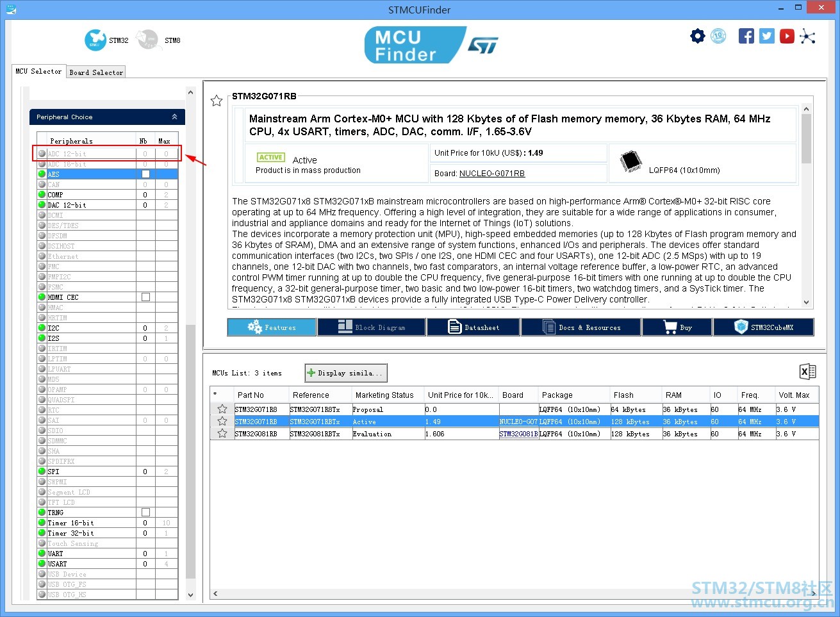
Task: Collapse the Peripheral Choice panel
Action: click(x=174, y=117)
